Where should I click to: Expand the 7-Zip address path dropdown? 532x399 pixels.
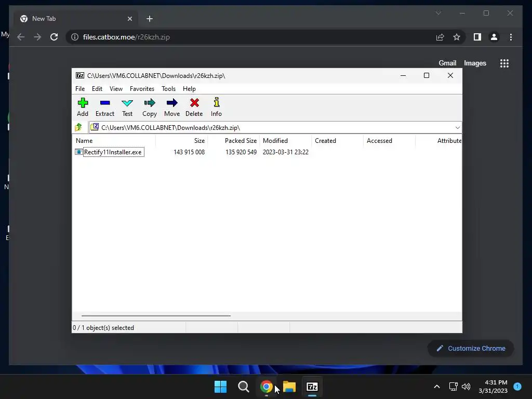coord(457,128)
